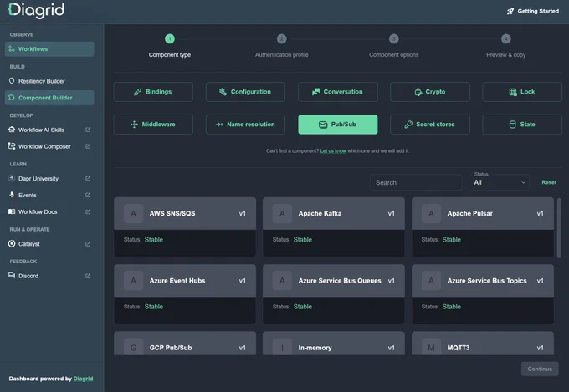Select the Middleware component type
569x392 pixels.
point(153,125)
